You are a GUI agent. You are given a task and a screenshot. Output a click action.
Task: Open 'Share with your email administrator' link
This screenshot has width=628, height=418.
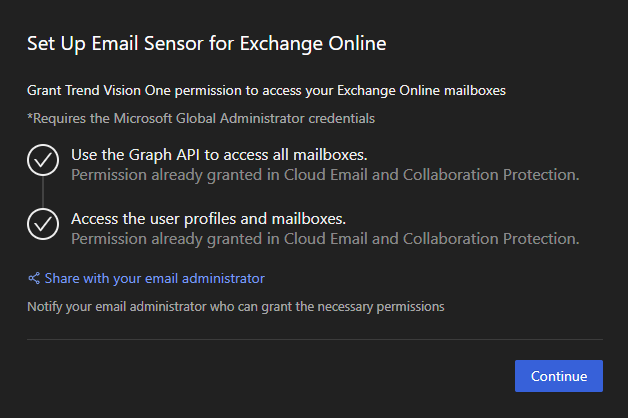154,278
